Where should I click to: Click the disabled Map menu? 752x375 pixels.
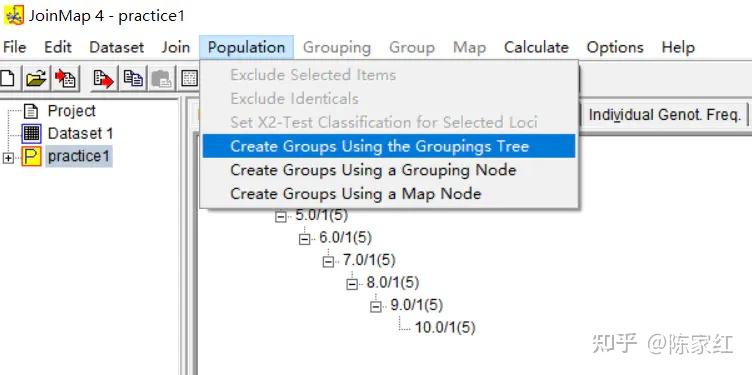[x=470, y=47]
